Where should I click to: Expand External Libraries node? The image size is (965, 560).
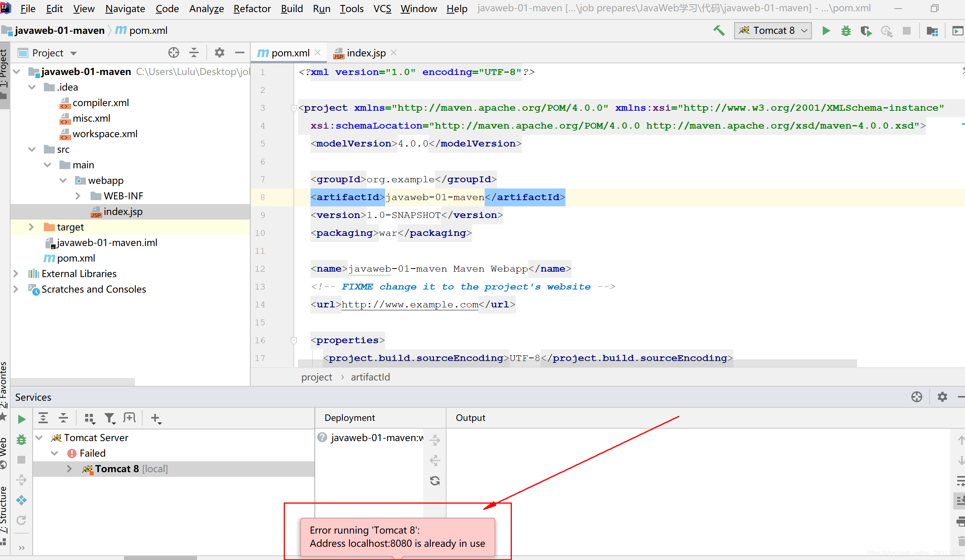coord(16,274)
